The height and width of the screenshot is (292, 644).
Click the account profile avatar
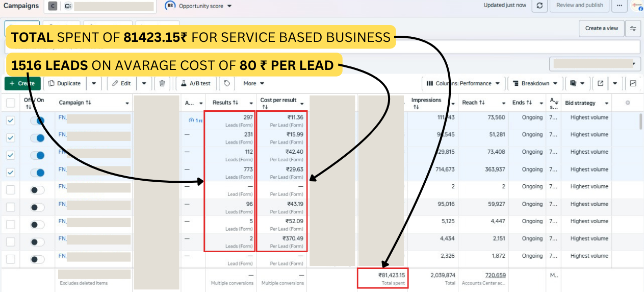(637, 6)
